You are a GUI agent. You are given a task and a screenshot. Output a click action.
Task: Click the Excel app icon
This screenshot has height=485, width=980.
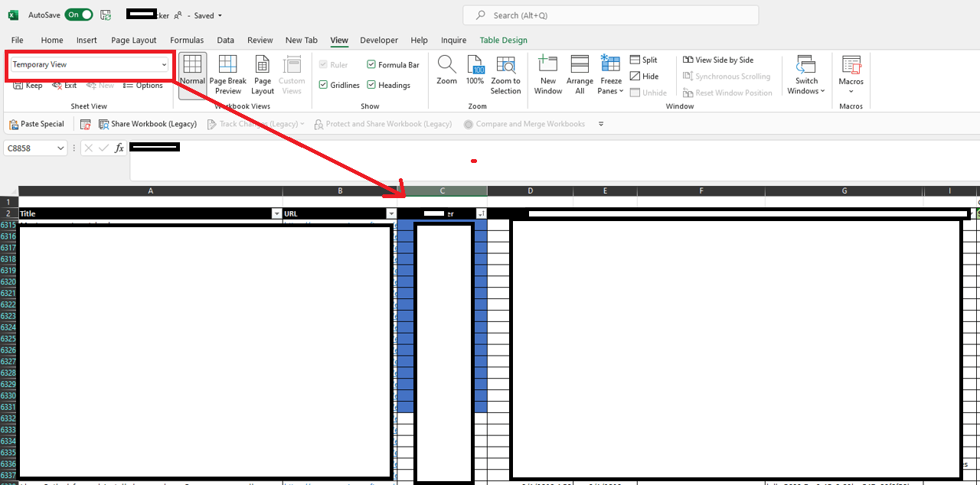13,15
